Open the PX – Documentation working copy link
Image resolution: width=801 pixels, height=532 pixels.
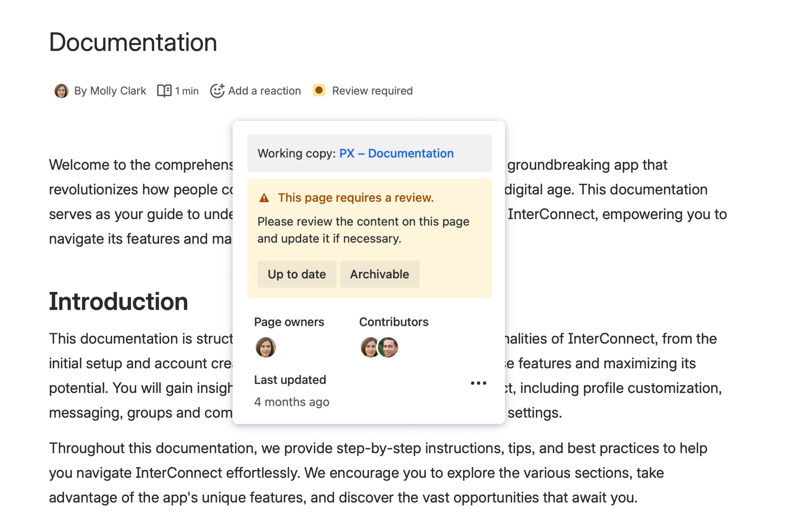(396, 153)
